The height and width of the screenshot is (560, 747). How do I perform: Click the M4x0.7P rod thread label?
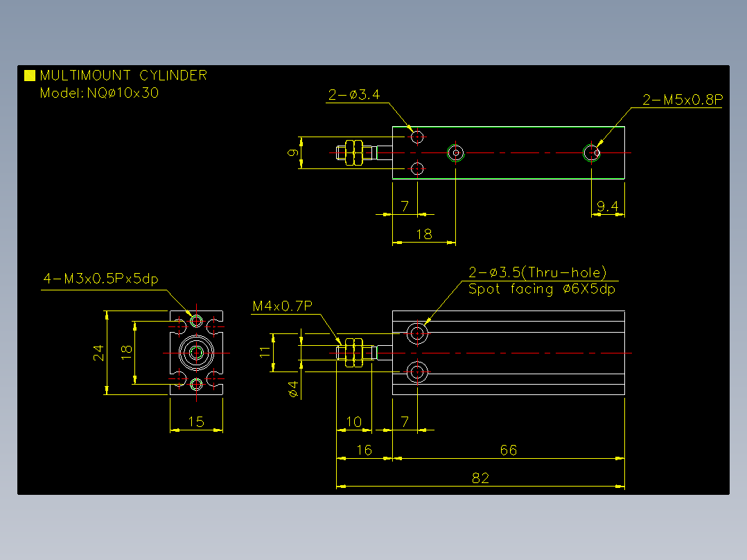pyautogui.click(x=282, y=306)
